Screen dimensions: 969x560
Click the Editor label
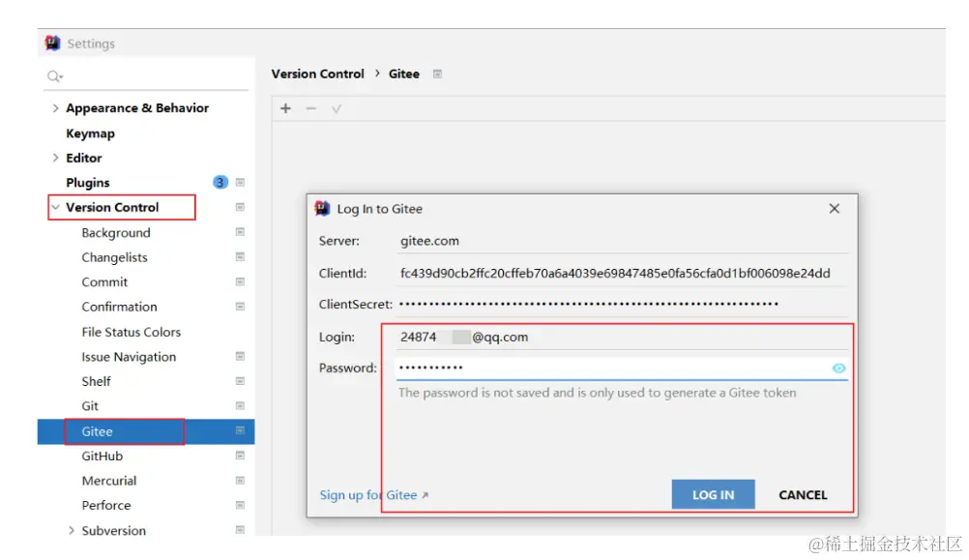tap(84, 159)
